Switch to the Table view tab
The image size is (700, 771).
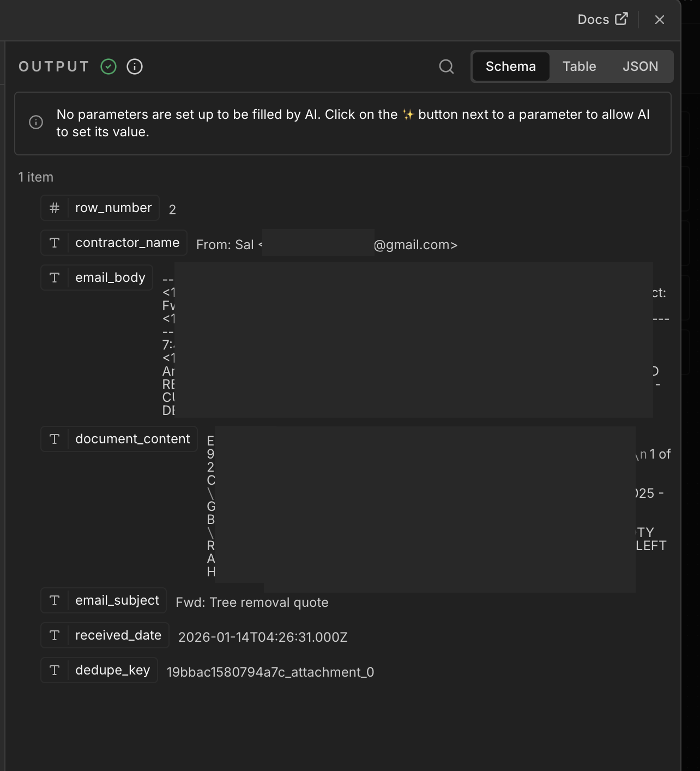[x=579, y=67]
